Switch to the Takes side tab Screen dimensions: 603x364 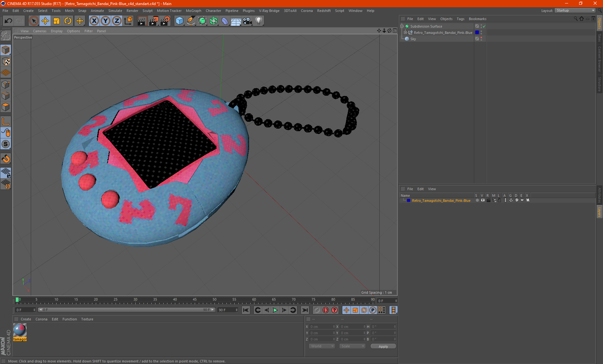(x=599, y=38)
